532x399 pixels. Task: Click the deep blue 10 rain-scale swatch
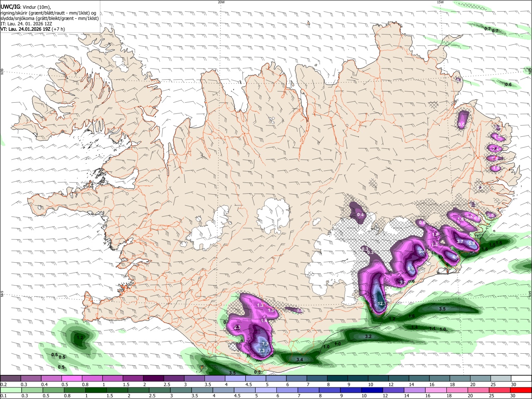coord(372,390)
